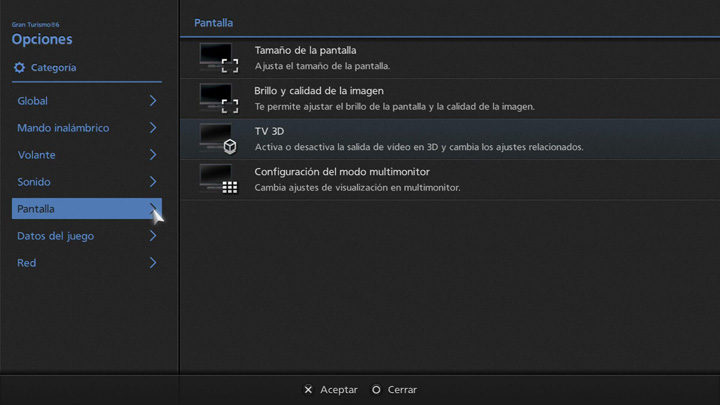This screenshot has width=720, height=405.
Task: Click the multimonitor grid icon
Action: (x=219, y=179)
